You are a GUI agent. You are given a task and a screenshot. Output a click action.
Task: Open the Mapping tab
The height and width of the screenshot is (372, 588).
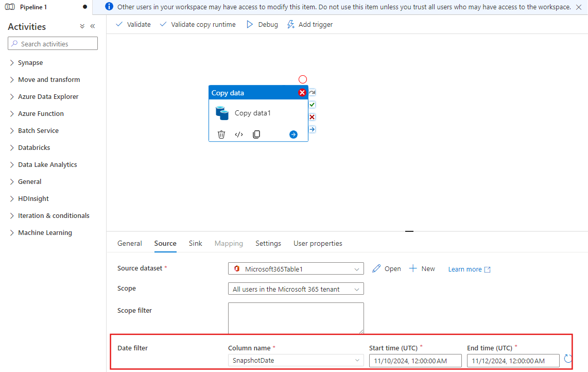click(x=229, y=243)
